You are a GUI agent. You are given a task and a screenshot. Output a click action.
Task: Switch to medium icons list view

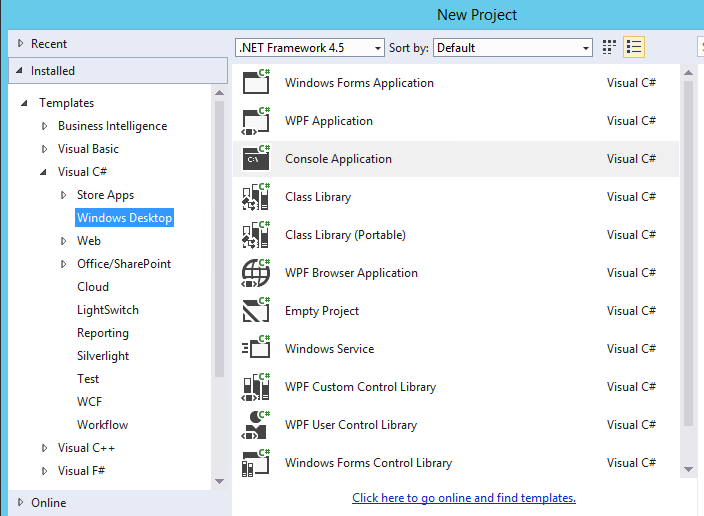tap(634, 47)
